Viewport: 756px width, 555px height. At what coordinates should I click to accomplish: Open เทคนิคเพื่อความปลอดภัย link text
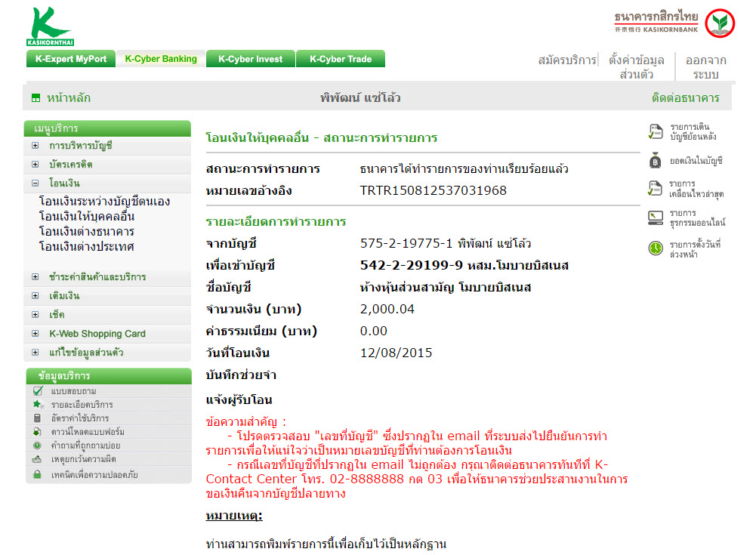(x=94, y=474)
